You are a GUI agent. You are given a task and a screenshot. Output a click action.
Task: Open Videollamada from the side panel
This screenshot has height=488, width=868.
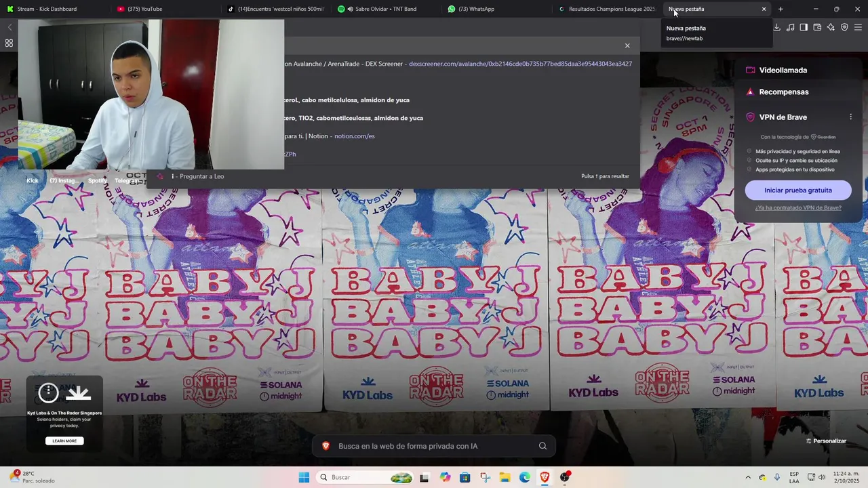783,70
